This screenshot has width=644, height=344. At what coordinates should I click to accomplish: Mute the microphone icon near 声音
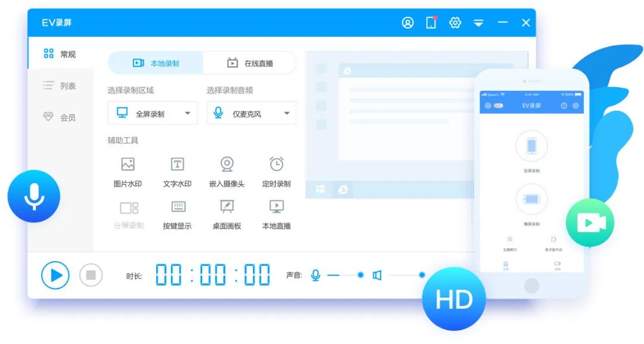click(x=315, y=275)
